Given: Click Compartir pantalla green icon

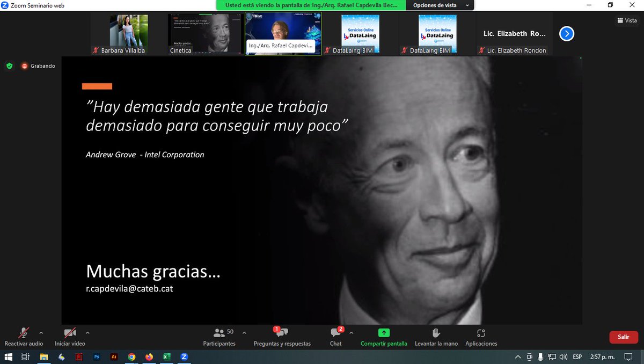Looking at the screenshot, I should click(384, 333).
